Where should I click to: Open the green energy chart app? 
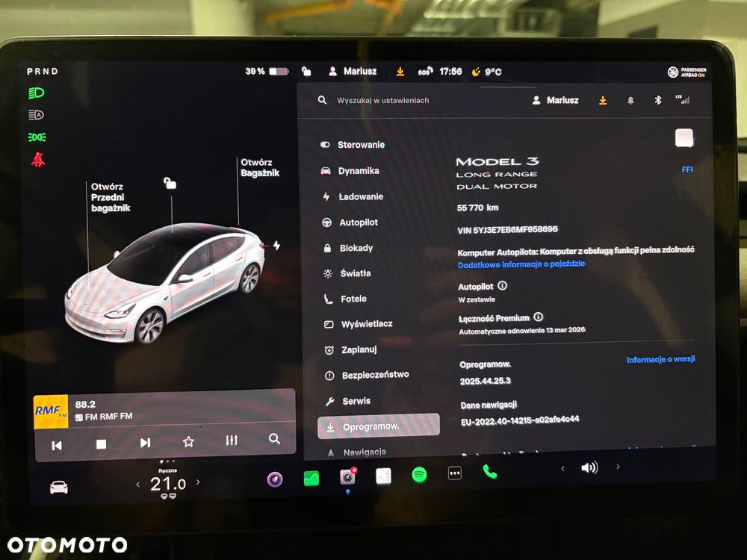311,478
